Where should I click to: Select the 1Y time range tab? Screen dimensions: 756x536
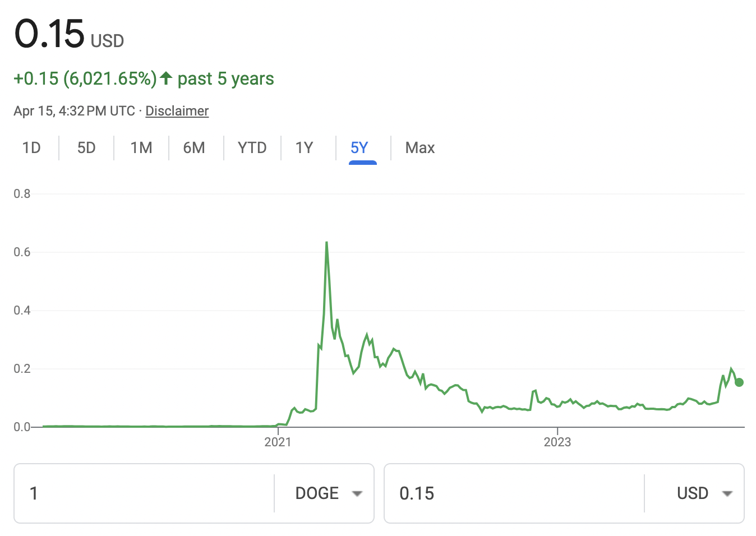click(304, 148)
